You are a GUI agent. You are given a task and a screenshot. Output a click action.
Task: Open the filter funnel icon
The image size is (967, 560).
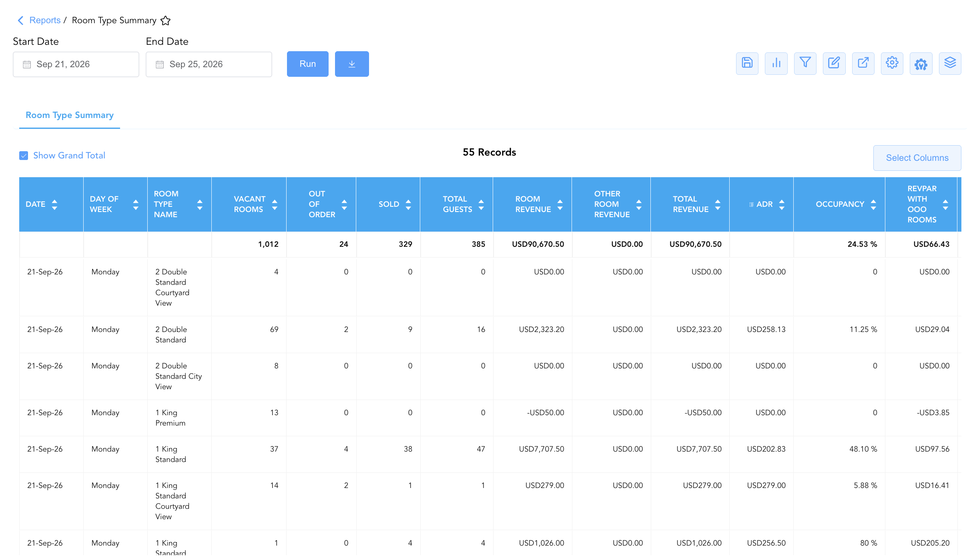805,64
